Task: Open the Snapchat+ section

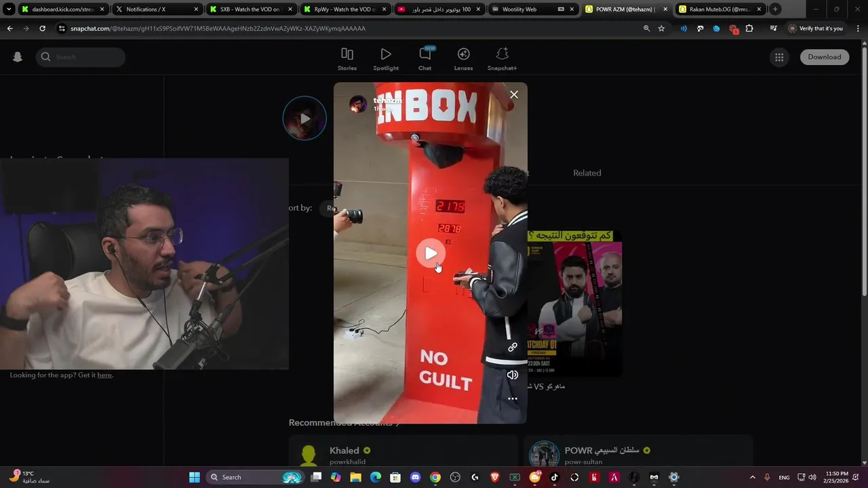Action: 502,59
